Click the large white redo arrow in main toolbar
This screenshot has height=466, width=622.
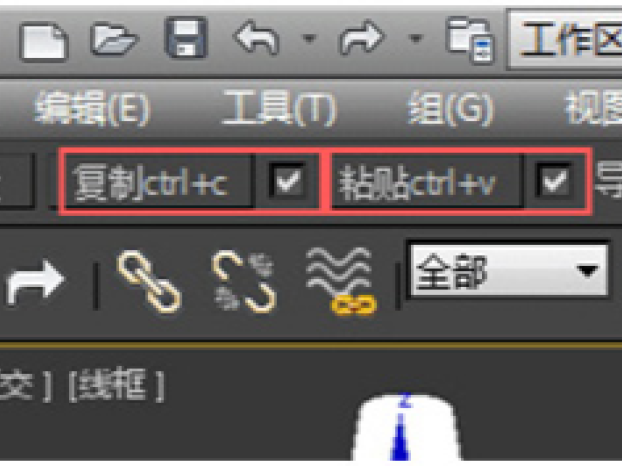[35, 282]
